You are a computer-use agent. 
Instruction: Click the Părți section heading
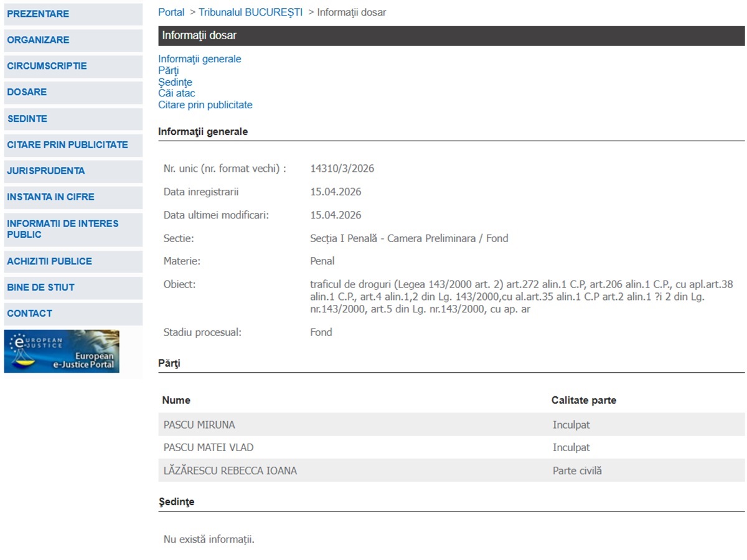pos(169,363)
